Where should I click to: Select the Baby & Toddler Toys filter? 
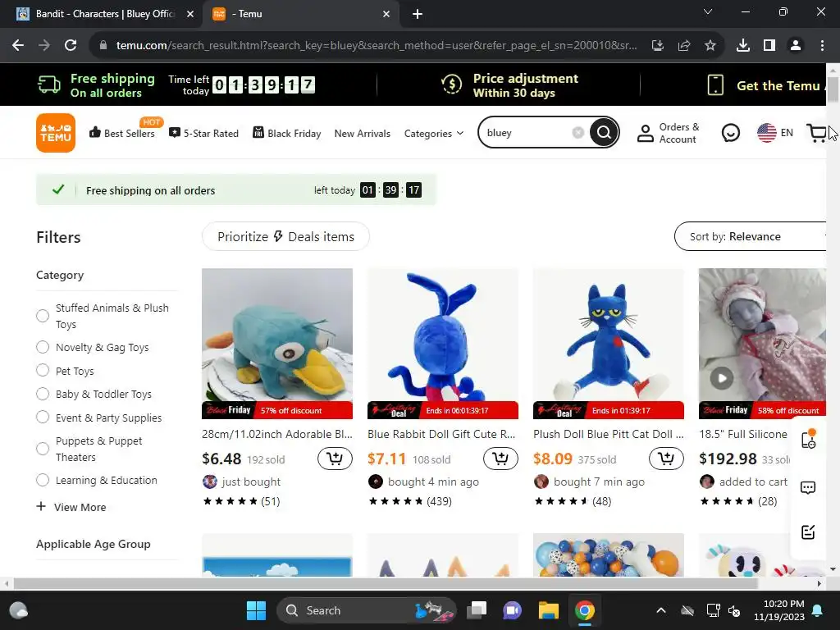[x=43, y=394]
